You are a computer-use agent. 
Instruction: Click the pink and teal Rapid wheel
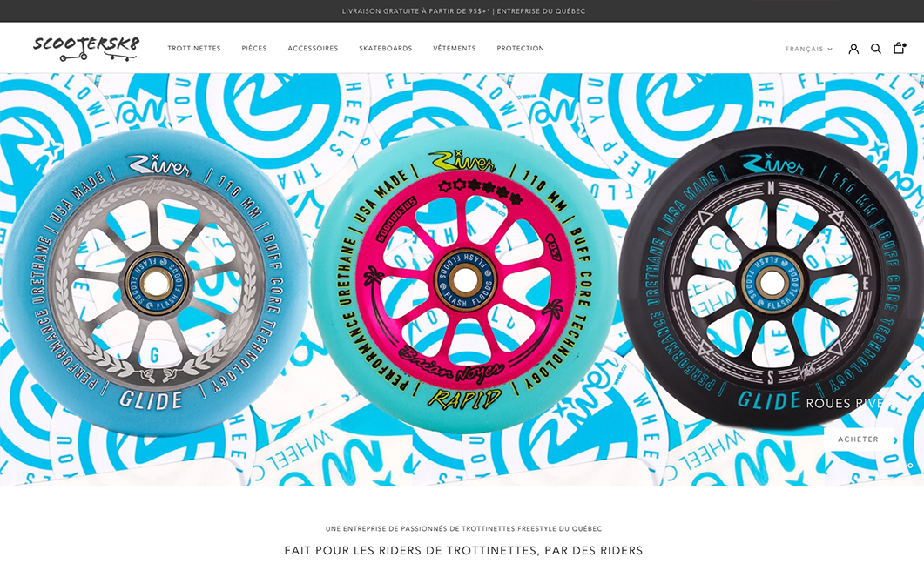click(x=462, y=280)
